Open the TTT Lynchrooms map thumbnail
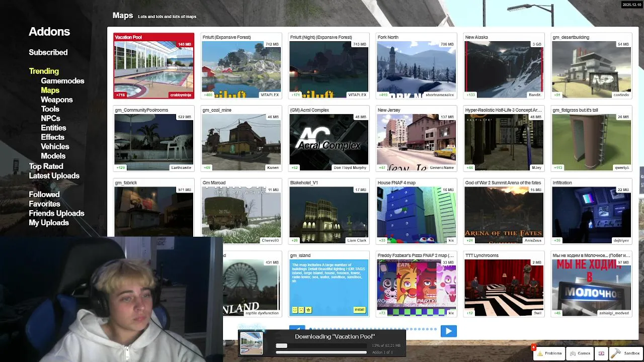The image size is (644, 362). 504,285
